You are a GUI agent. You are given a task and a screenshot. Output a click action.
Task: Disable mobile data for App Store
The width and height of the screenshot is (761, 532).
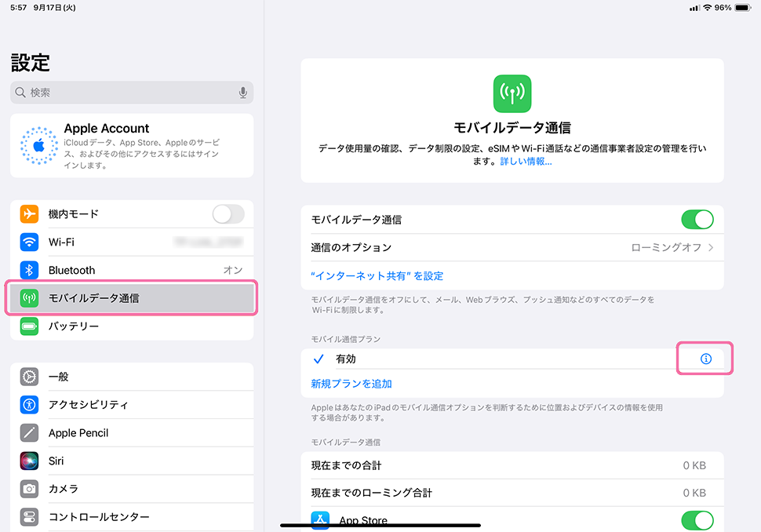[x=697, y=519]
